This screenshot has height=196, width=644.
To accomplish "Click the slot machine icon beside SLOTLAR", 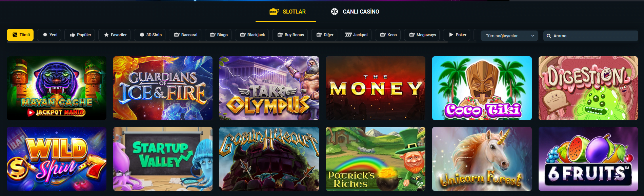I will [x=274, y=12].
